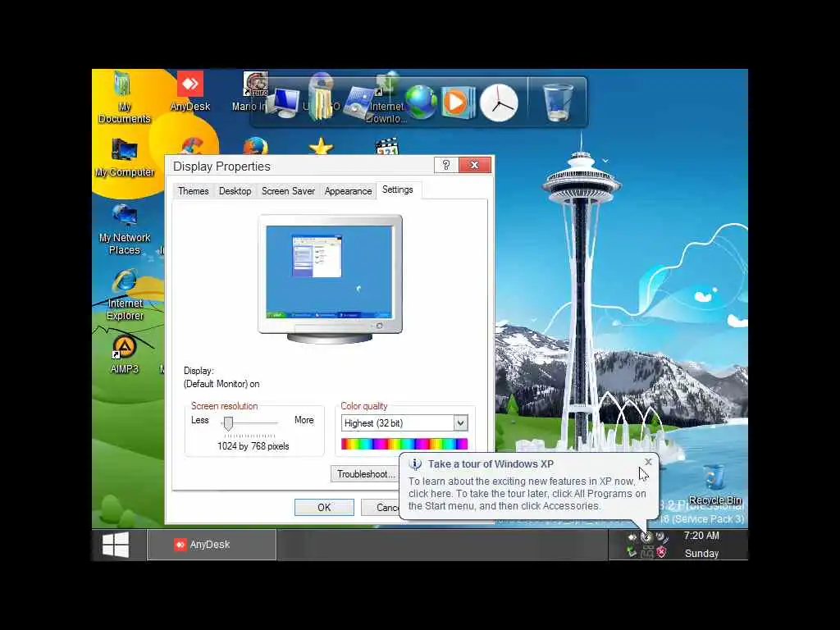This screenshot has width=840, height=630.
Task: Click the Screen resolution slider handle
Action: click(x=228, y=423)
